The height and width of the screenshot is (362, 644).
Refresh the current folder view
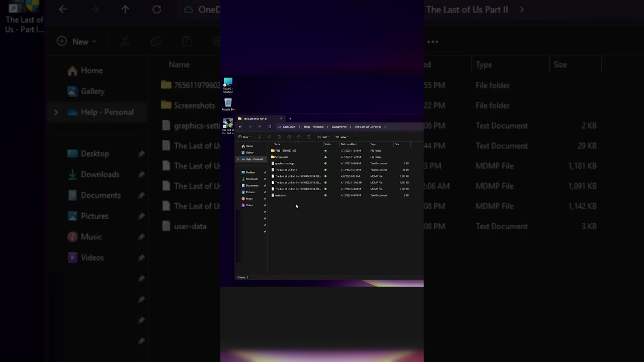point(270,127)
